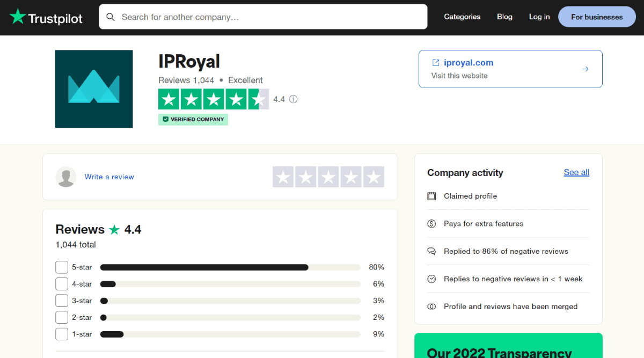
Task: Rate five stars in the review selector
Action: click(374, 177)
